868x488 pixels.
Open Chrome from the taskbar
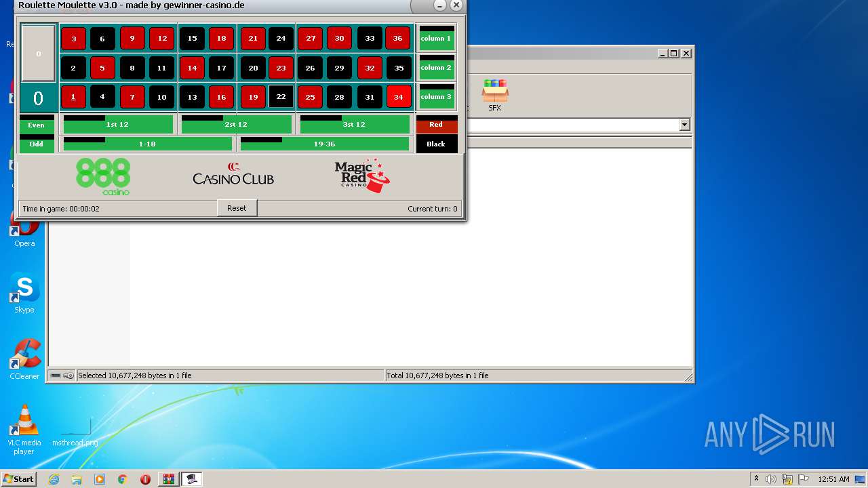point(123,479)
